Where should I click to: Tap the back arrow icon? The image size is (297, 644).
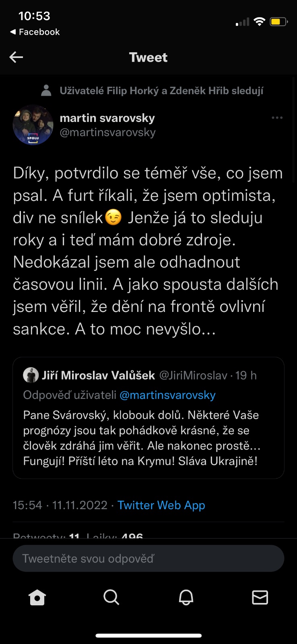(16, 57)
